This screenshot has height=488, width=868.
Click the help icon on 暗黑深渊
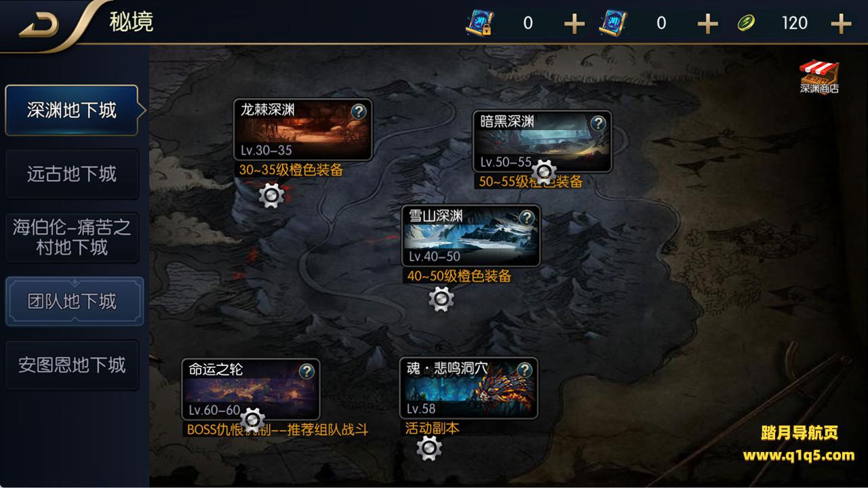[597, 123]
